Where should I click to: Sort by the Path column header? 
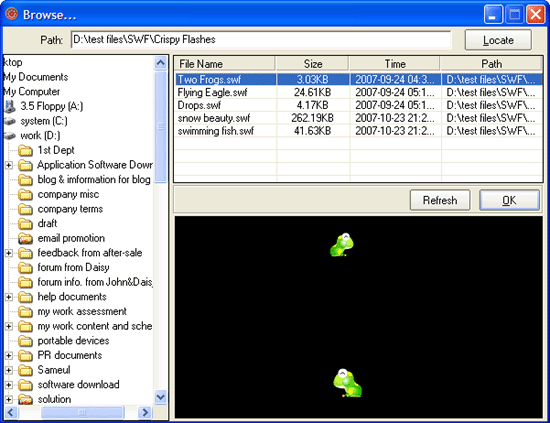pos(491,64)
